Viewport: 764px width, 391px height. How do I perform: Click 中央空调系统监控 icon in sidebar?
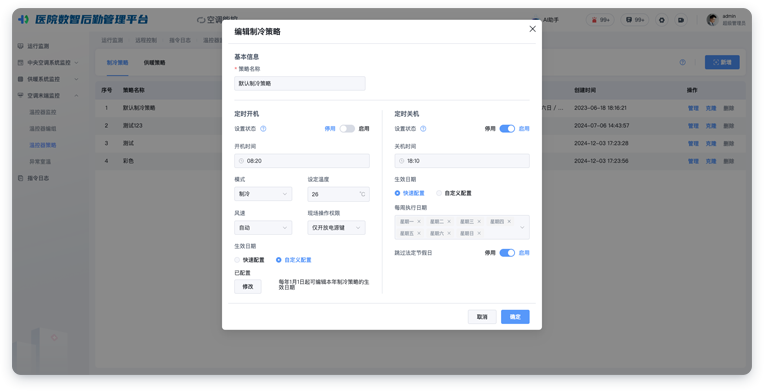pyautogui.click(x=20, y=62)
